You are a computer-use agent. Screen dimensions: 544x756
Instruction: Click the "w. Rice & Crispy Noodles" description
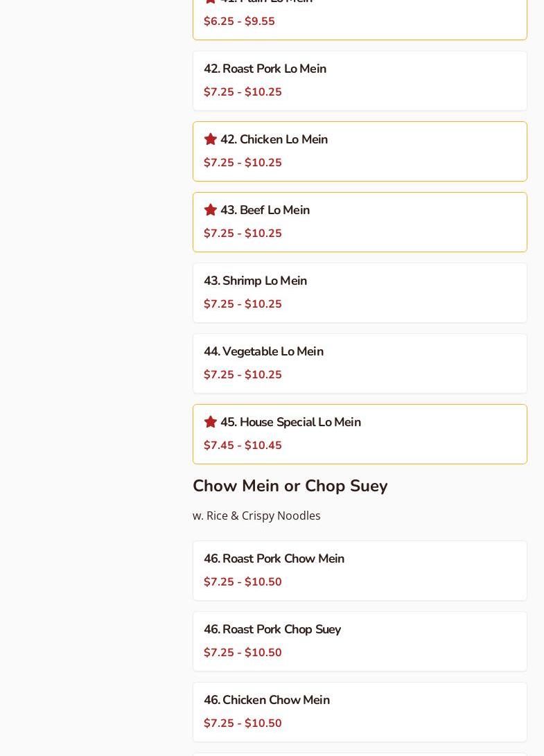click(x=256, y=516)
